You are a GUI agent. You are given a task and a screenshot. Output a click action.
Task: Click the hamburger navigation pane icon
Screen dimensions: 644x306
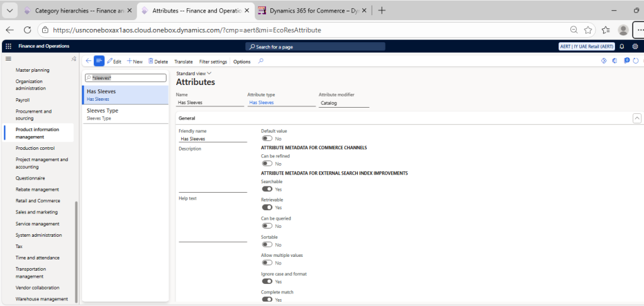click(x=8, y=59)
